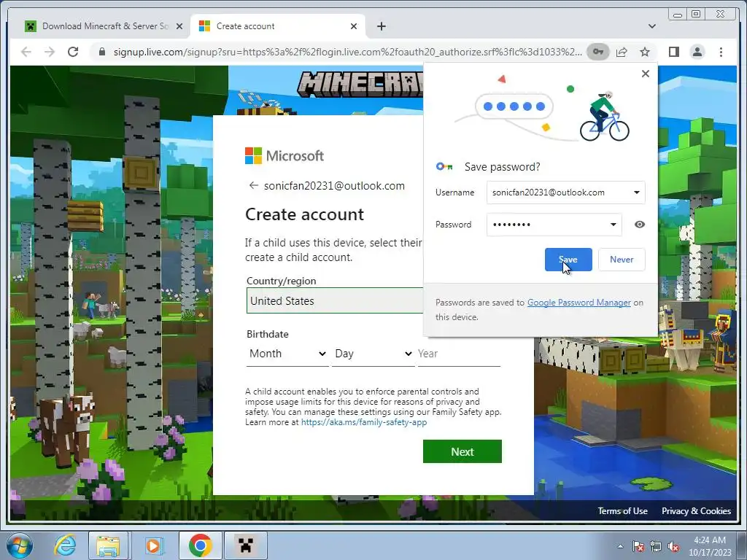Viewport: 747px width, 560px height.
Task: Click the Chrome taskbar icon
Action: point(200,545)
